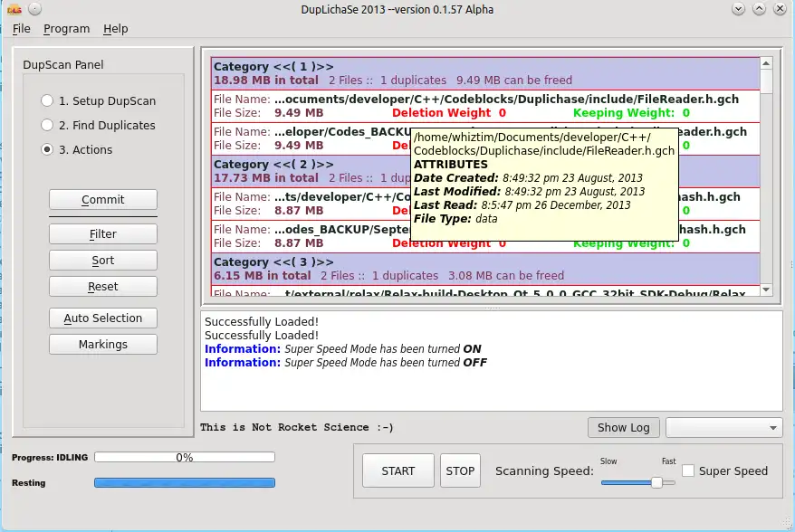Open the Program menu
The height and width of the screenshot is (532, 795).
tap(66, 29)
